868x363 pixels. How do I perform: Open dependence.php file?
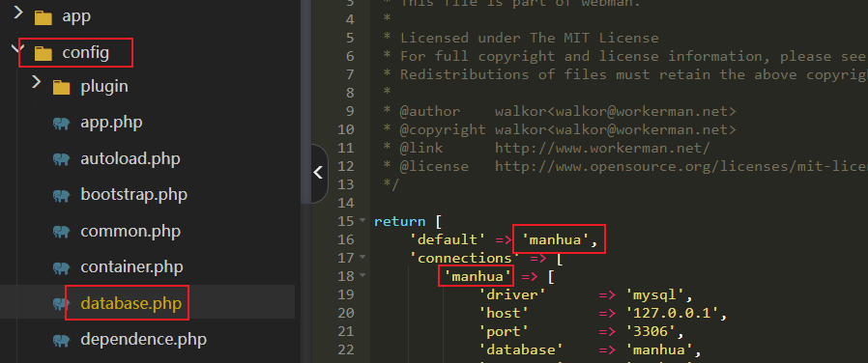click(143, 339)
